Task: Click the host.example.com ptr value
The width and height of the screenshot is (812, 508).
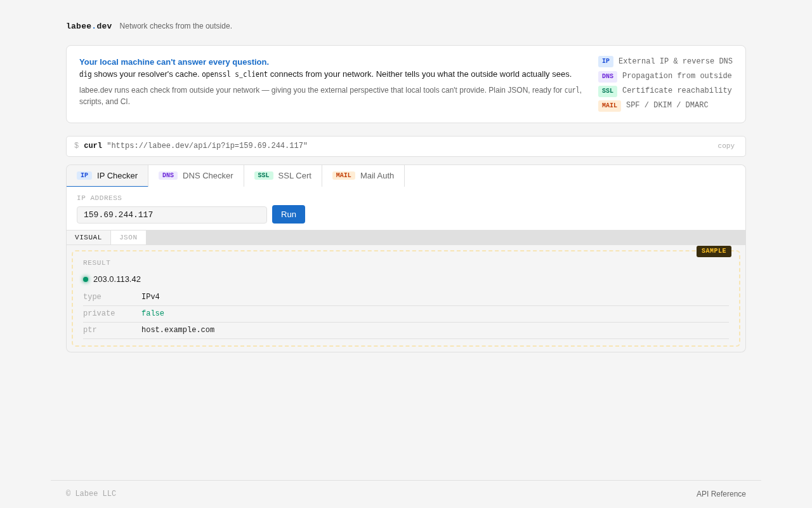Action: tap(178, 330)
